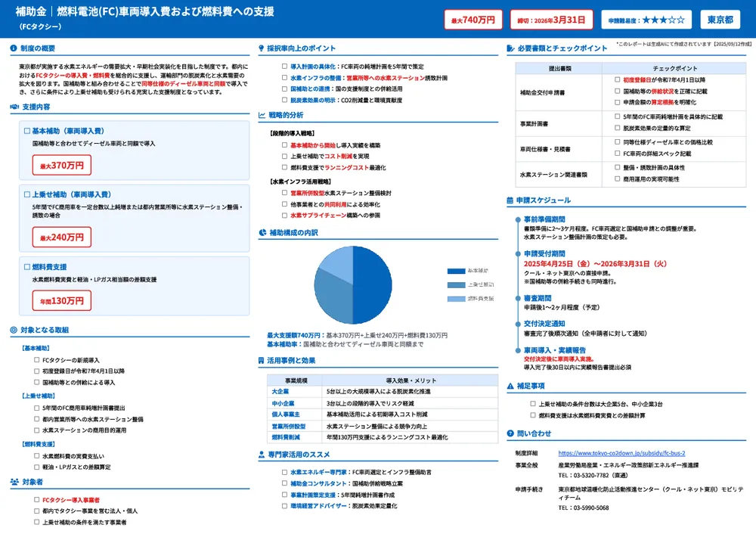
Task: Click the 採択率向上のポイント flag icon
Action: pos(261,47)
